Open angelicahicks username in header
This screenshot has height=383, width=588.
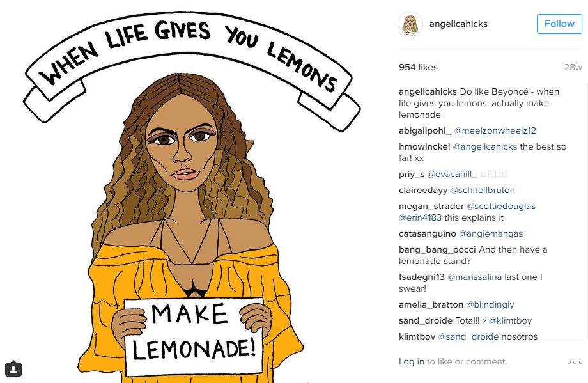[x=458, y=24]
